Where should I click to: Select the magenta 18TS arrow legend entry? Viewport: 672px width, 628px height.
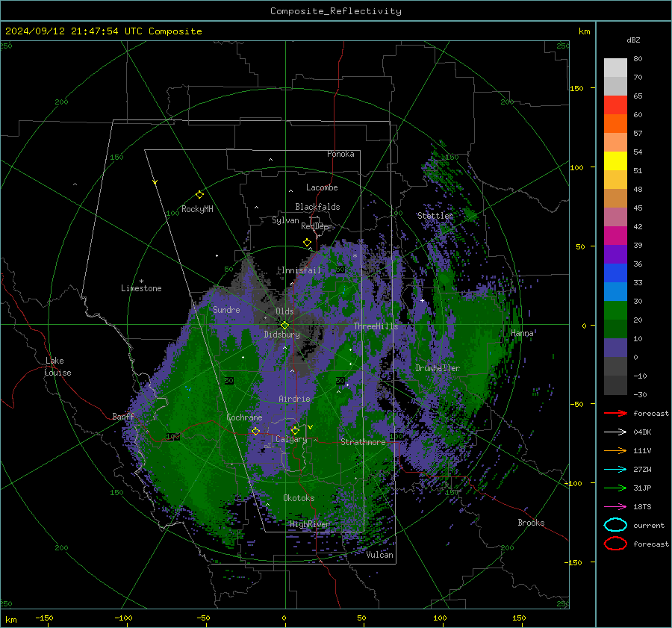615,506
